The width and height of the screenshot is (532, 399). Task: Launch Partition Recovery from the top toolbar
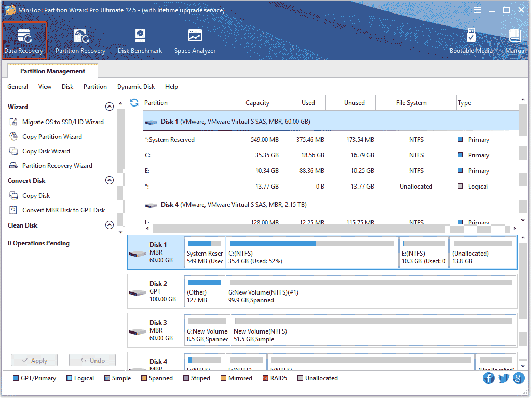tap(80, 41)
